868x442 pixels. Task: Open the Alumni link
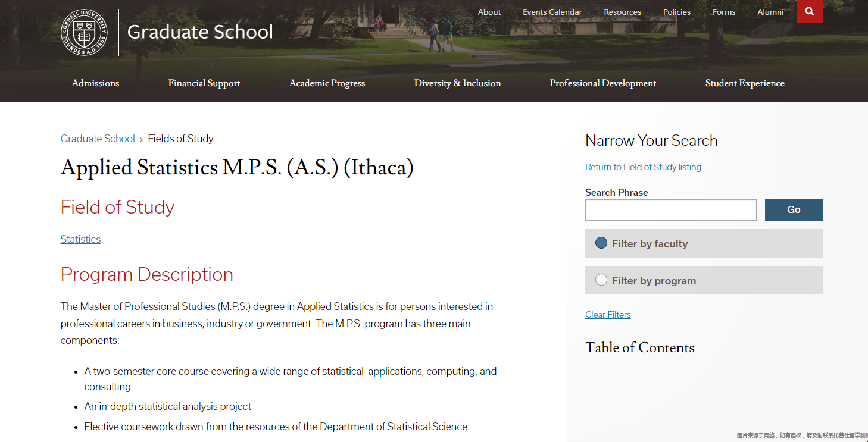(x=770, y=12)
